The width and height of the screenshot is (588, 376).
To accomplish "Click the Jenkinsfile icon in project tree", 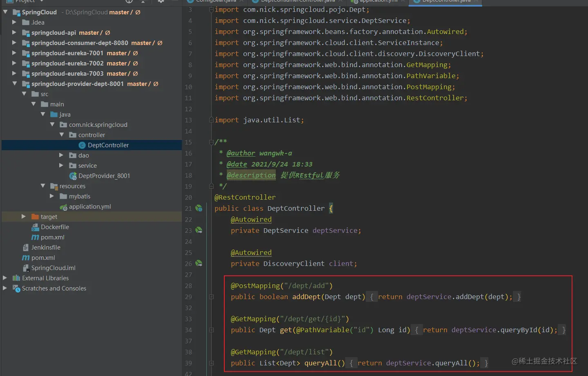I will point(26,248).
